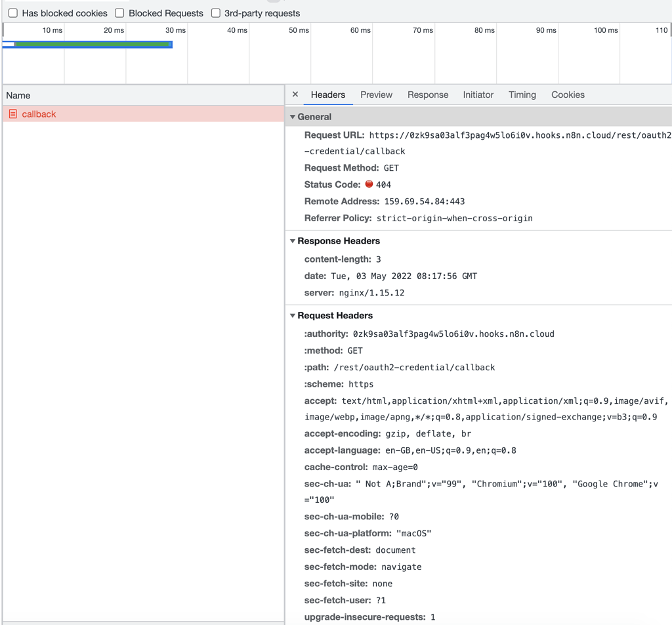The width and height of the screenshot is (672, 625).
Task: Click the sec-fetch-site none value
Action: 383,584
